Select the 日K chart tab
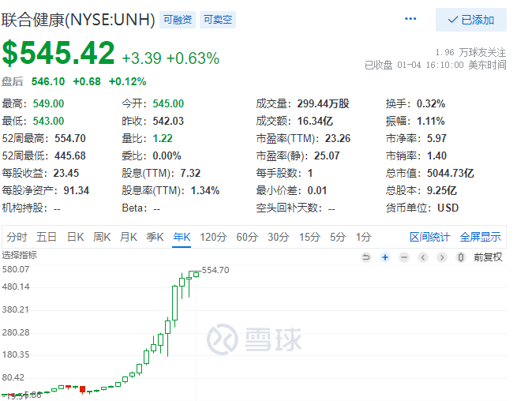532x401 pixels. coord(75,237)
